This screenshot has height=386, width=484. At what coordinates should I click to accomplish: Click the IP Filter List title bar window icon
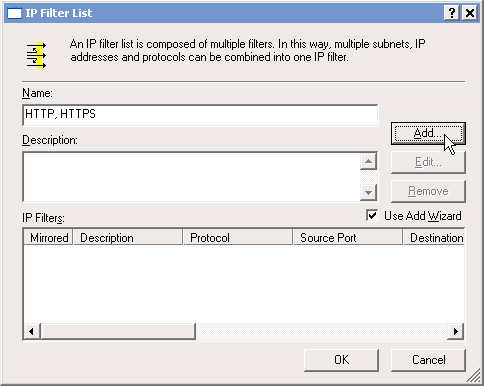click(14, 13)
